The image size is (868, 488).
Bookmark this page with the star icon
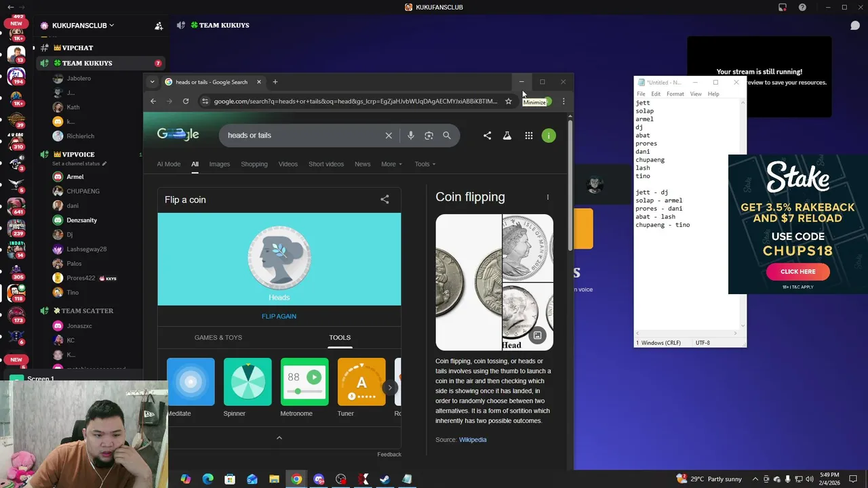pyautogui.click(x=508, y=102)
